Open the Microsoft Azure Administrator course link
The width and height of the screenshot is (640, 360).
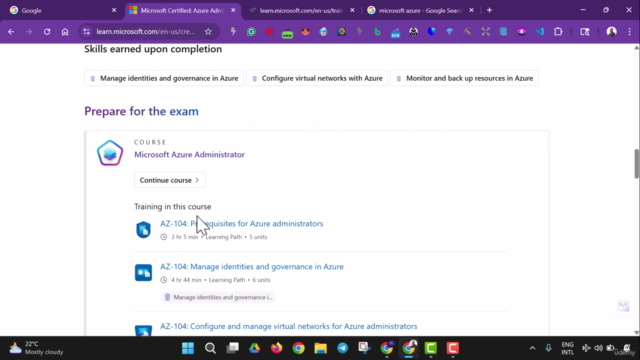(189, 155)
